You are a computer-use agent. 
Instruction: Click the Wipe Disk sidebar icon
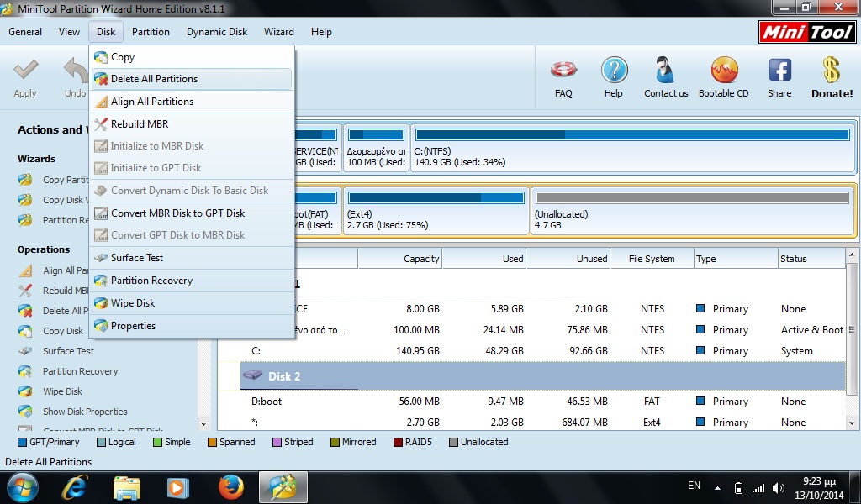(x=25, y=391)
